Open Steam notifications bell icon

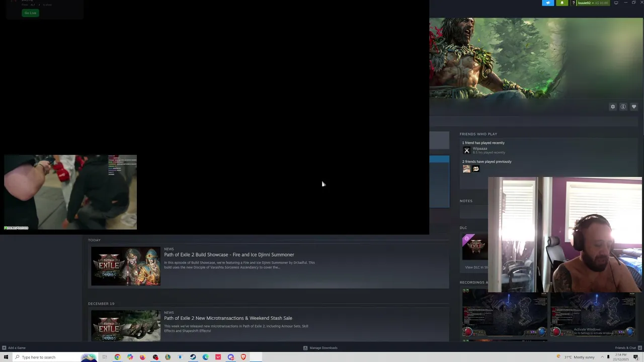coord(562,3)
